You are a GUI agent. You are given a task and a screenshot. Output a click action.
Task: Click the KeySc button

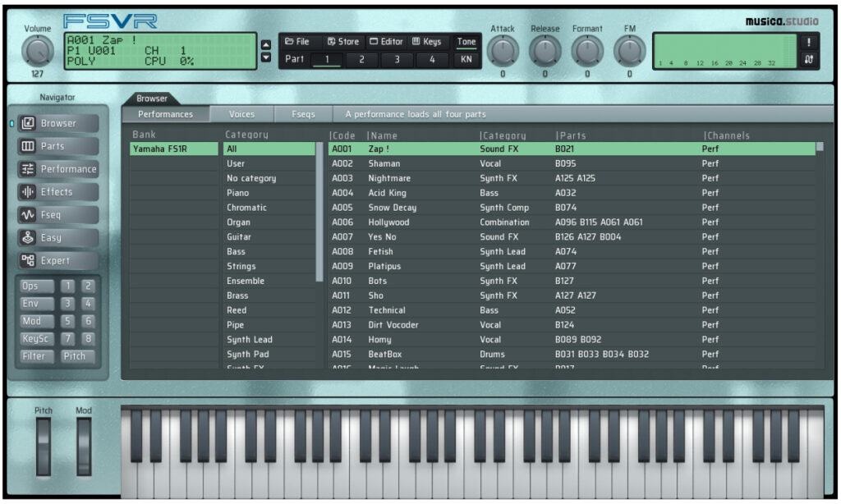click(x=36, y=339)
